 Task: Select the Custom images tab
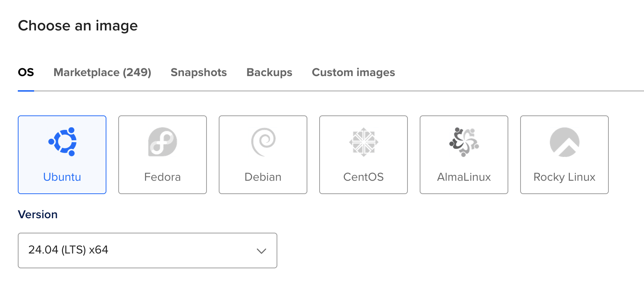pos(353,72)
